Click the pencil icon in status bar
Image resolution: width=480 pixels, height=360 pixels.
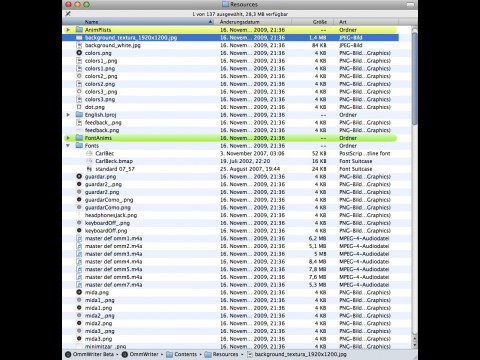click(68, 14)
